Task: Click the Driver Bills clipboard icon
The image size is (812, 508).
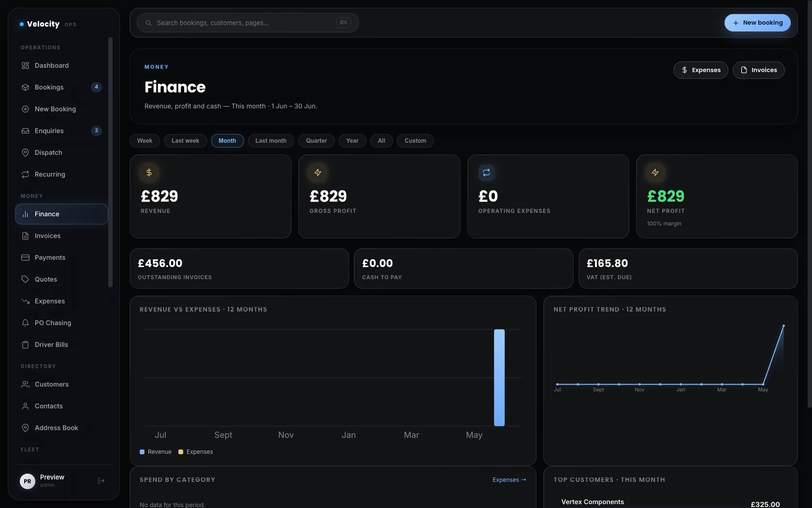Action: [x=25, y=344]
